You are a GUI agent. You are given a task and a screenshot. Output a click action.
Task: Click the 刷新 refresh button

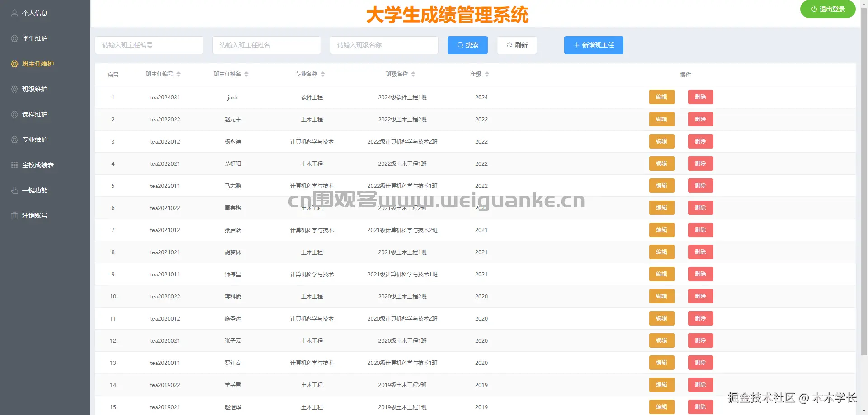pyautogui.click(x=517, y=45)
